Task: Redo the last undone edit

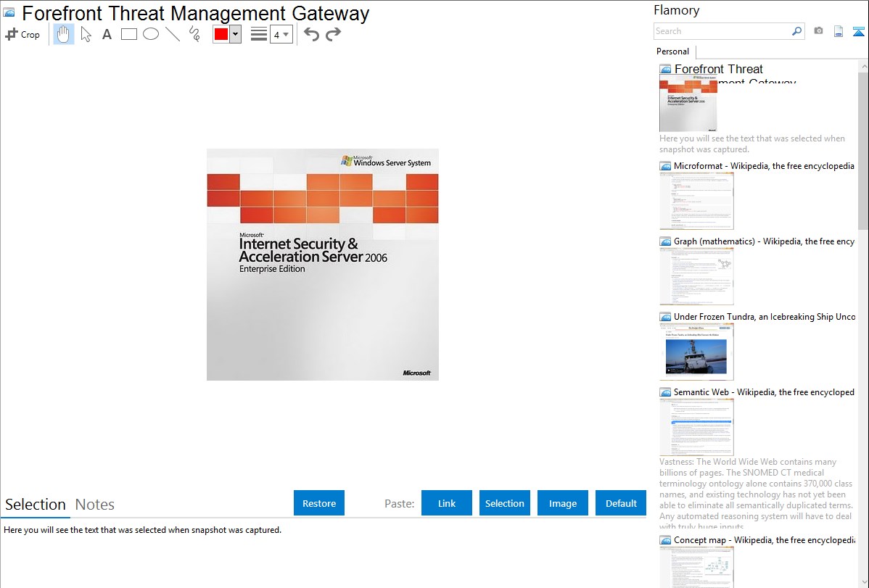Action: 333,34
